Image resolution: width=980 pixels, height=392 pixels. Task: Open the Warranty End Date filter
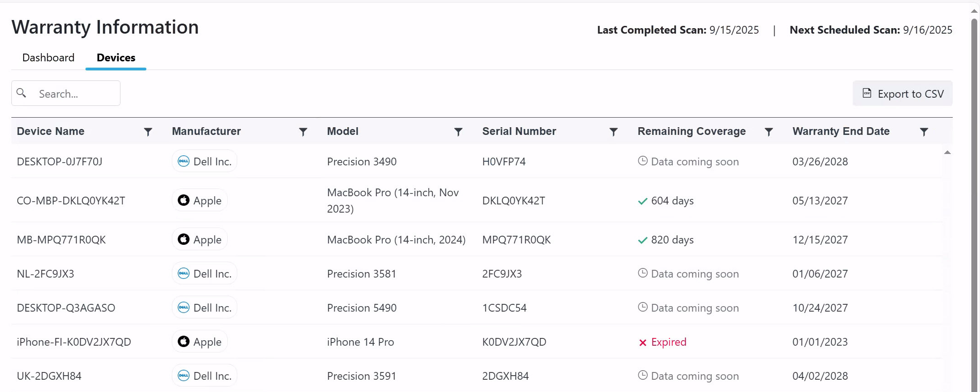(924, 132)
